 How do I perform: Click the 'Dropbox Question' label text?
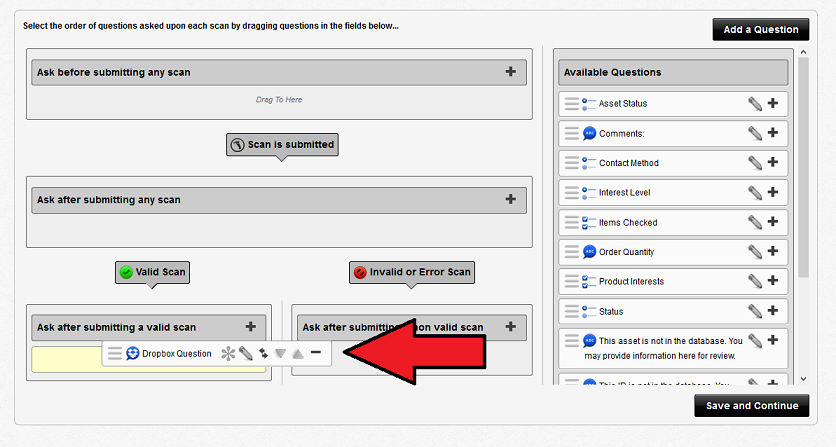pyautogui.click(x=176, y=354)
